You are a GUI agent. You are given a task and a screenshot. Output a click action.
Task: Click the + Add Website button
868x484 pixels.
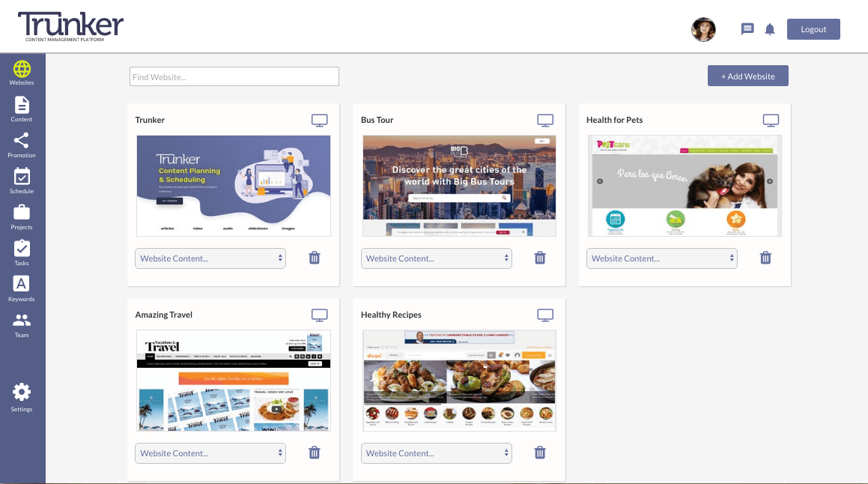[748, 76]
